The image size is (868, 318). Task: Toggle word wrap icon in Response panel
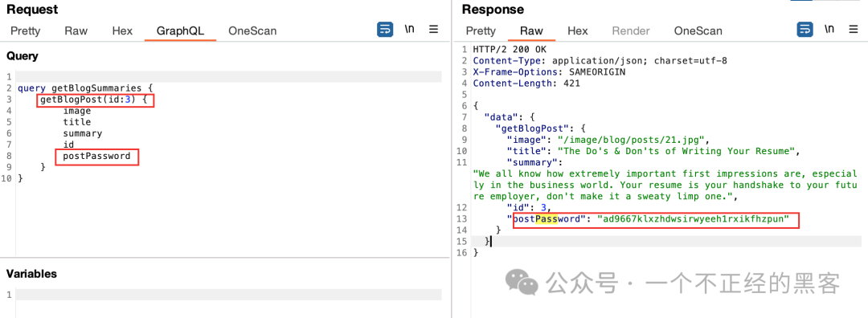(x=805, y=30)
